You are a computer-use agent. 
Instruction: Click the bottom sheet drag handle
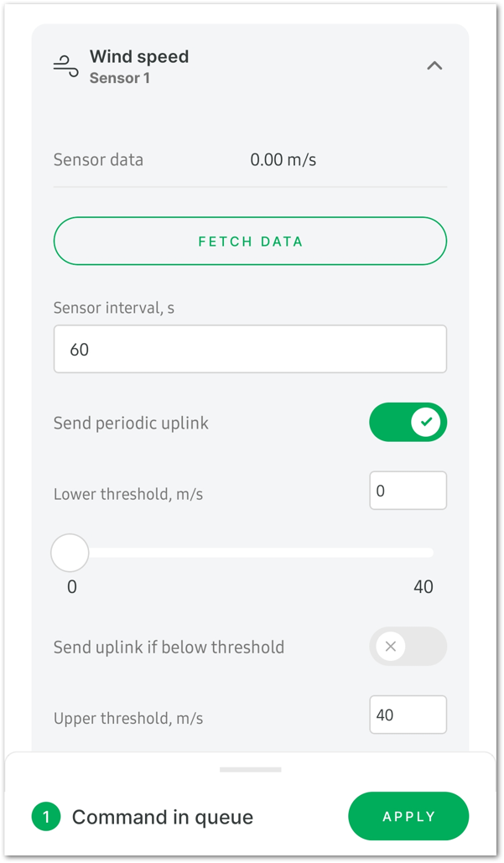[x=251, y=769]
